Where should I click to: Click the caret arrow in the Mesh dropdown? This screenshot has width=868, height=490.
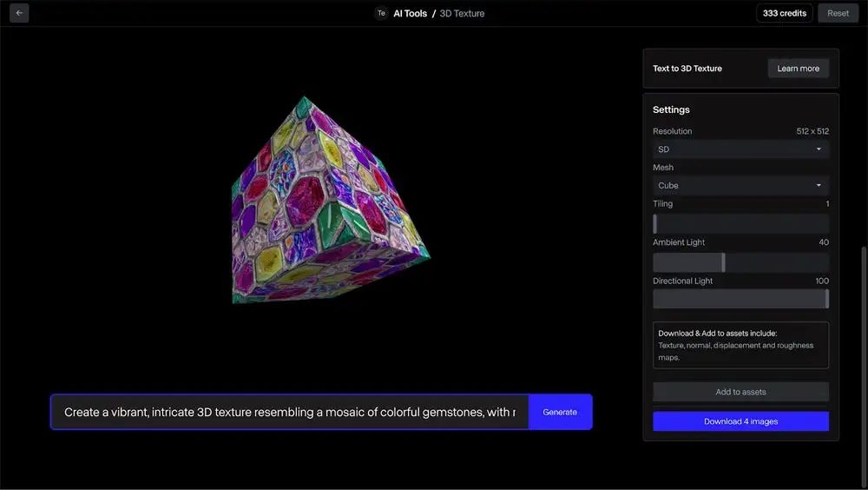point(818,186)
